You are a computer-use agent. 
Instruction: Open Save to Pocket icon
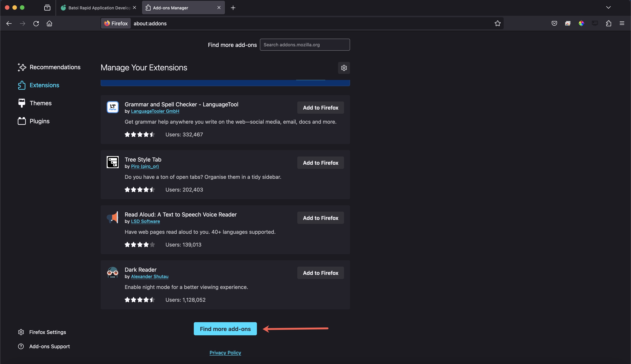tap(554, 23)
